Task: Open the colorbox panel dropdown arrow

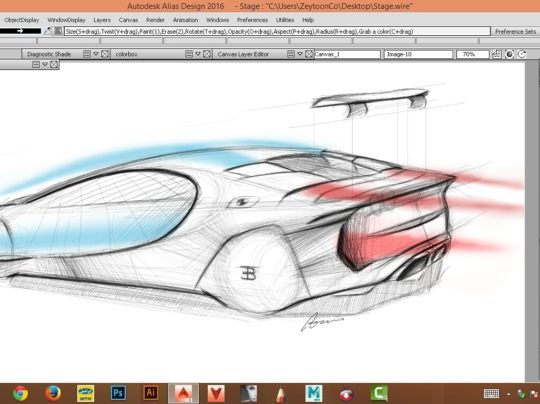Action: pyautogui.click(x=198, y=54)
